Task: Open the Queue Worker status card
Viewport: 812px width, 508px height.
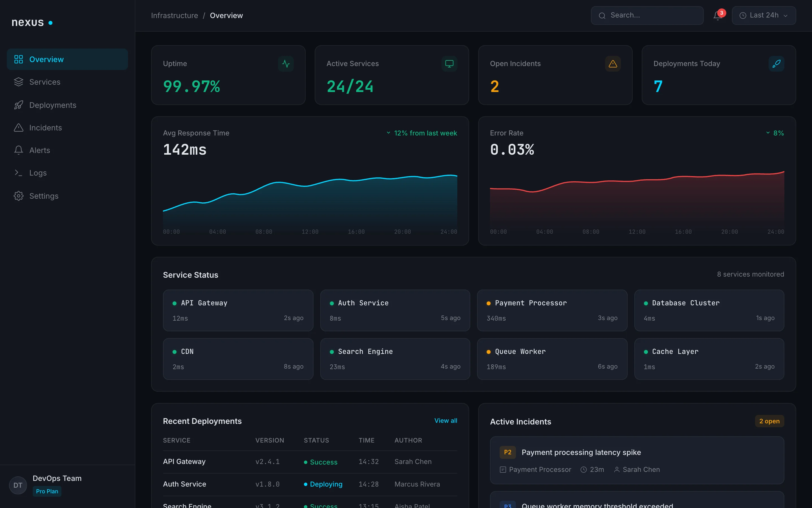Action: tap(552, 359)
